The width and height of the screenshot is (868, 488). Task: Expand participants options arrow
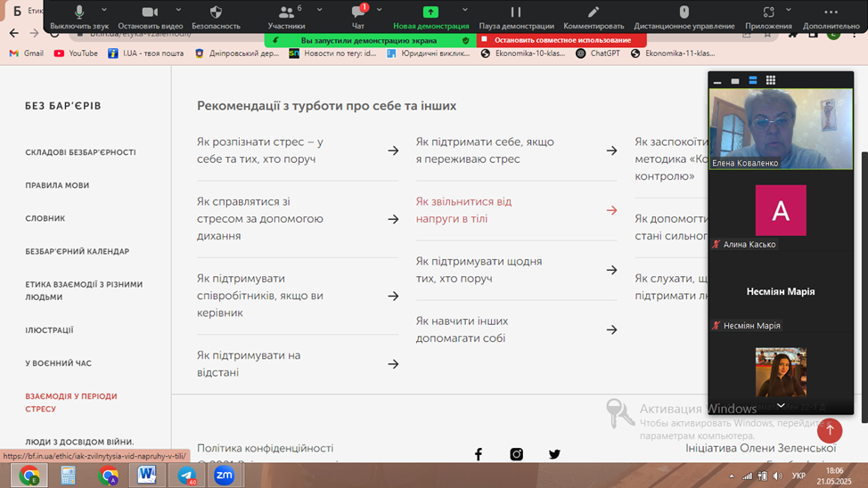tap(319, 10)
